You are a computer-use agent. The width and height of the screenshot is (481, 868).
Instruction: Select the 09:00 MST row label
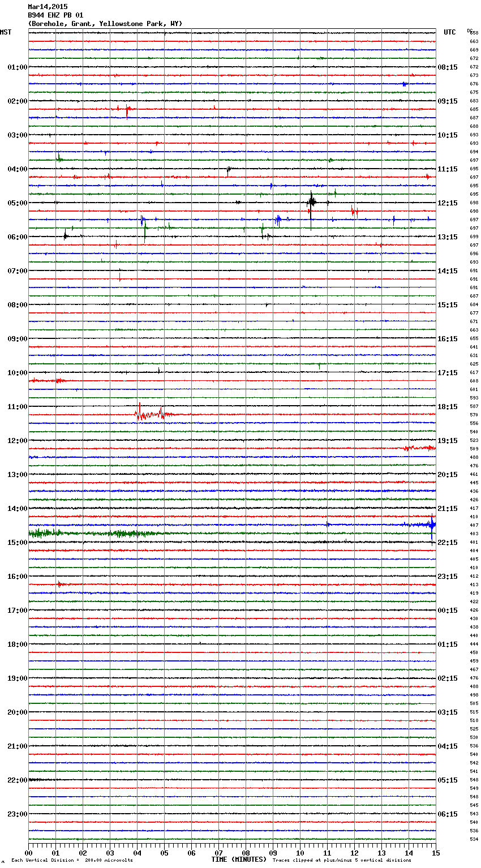18,339
